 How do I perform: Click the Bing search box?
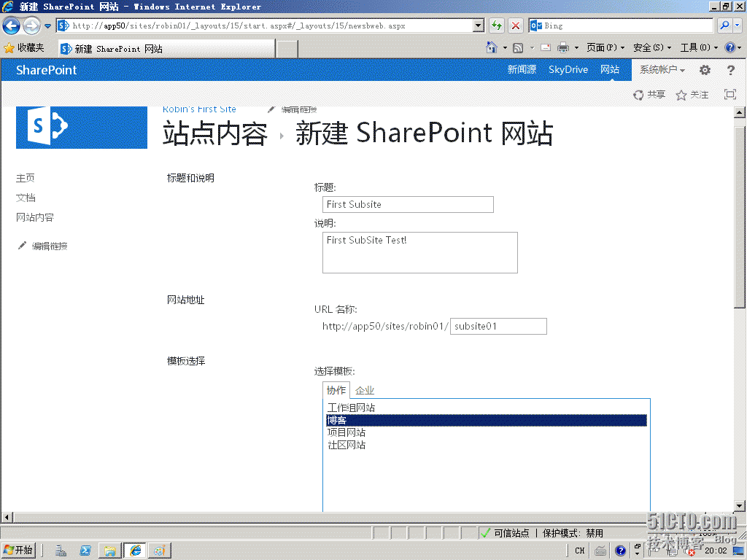tap(621, 26)
